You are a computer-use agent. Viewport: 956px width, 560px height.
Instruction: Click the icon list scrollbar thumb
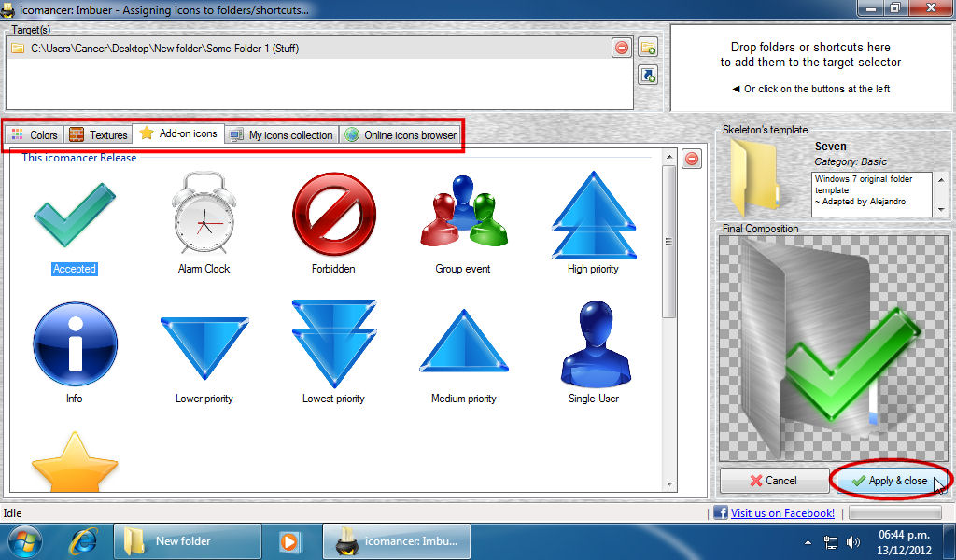point(668,242)
